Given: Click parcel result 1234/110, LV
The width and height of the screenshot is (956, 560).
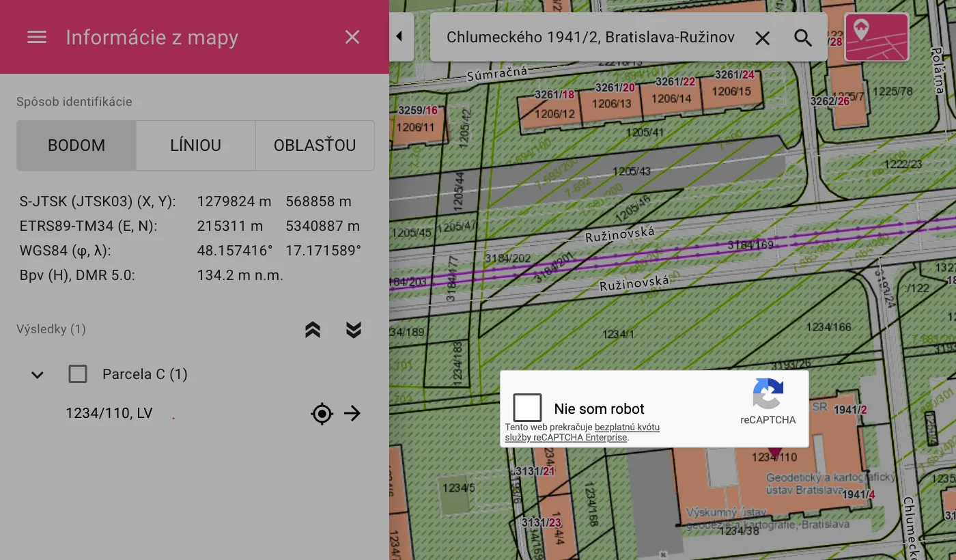Looking at the screenshot, I should tap(109, 413).
